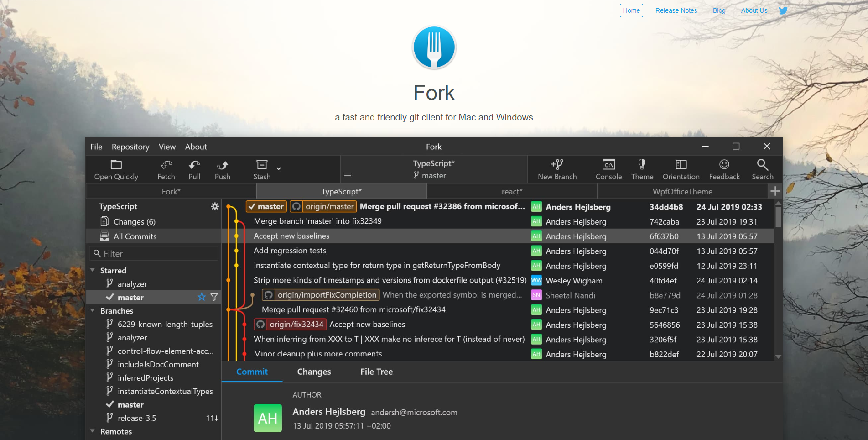
Task: Open the File Tree detail tab
Action: [x=376, y=372]
